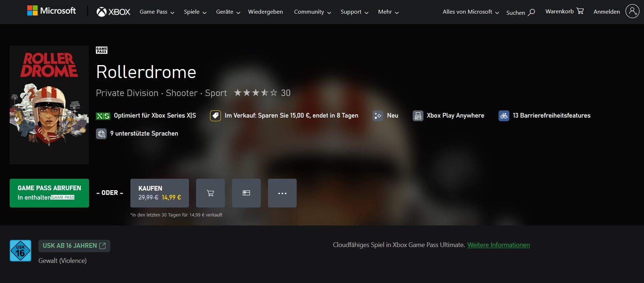The height and width of the screenshot is (283, 644).
Task: Open the three-dots more options button
Action: (282, 193)
